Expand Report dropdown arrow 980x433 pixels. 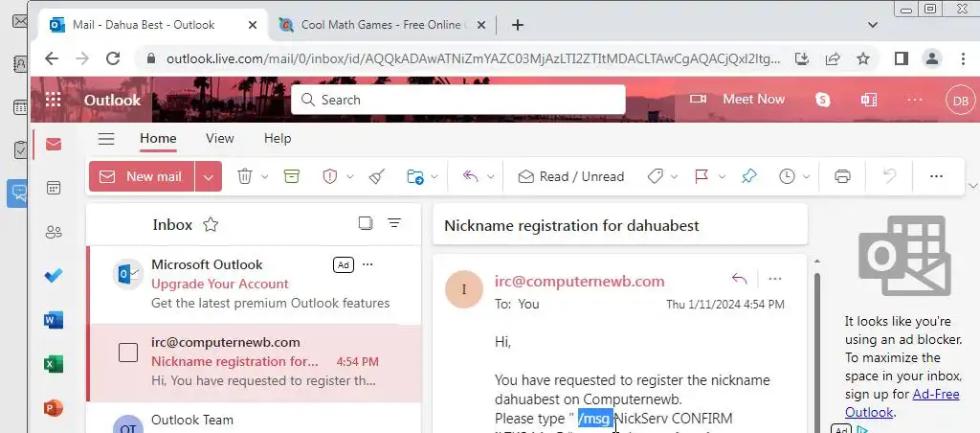click(350, 177)
